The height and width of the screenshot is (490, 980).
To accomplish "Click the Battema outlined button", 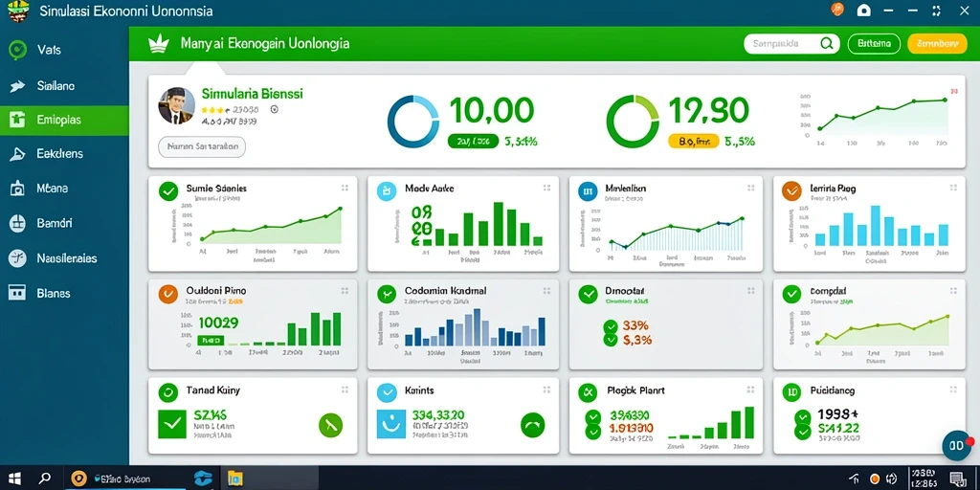I will pyautogui.click(x=874, y=44).
